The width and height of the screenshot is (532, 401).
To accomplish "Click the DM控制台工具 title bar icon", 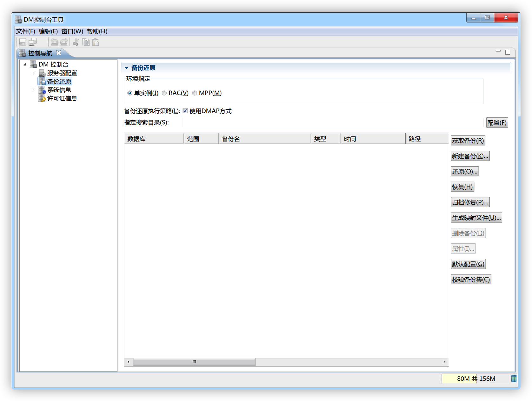I will tap(18, 19).
